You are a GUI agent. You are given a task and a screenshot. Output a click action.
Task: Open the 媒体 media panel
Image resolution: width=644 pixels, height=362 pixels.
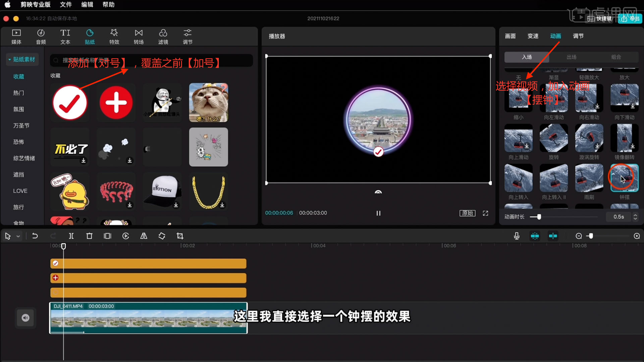(16, 37)
